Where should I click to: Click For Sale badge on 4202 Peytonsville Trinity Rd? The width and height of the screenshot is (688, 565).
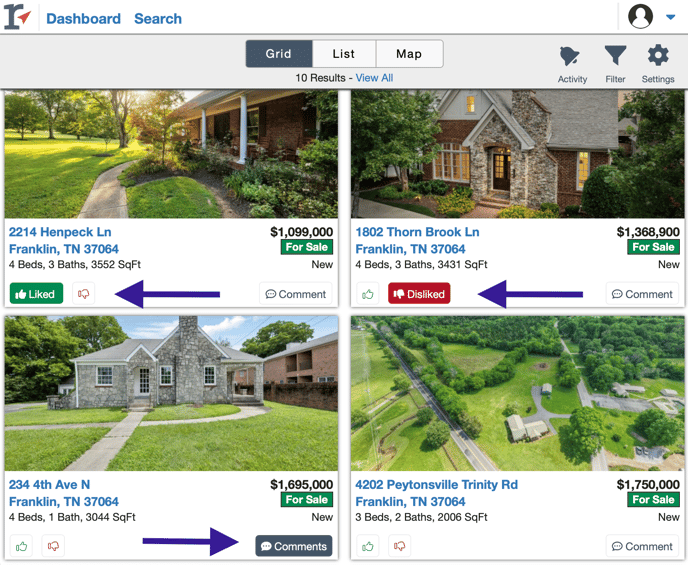point(653,500)
